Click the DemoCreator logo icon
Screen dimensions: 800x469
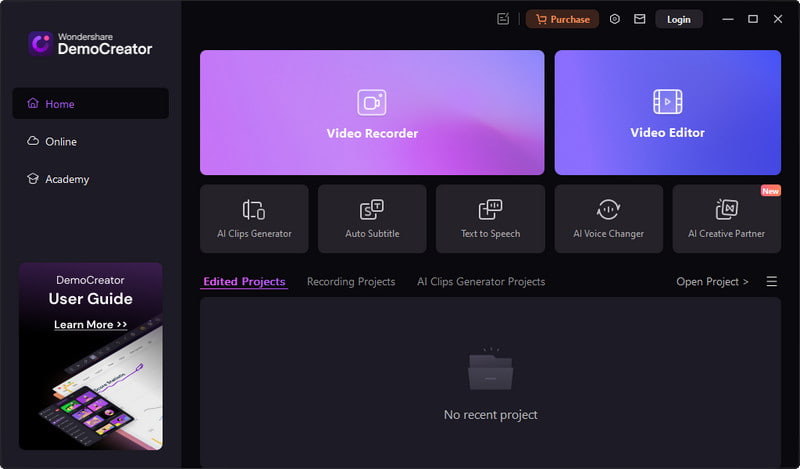pos(40,44)
